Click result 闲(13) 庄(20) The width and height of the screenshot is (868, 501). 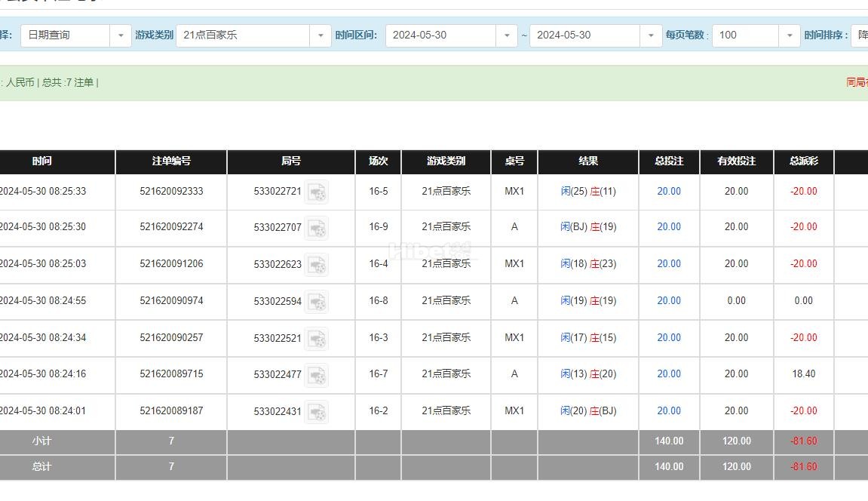click(x=588, y=374)
